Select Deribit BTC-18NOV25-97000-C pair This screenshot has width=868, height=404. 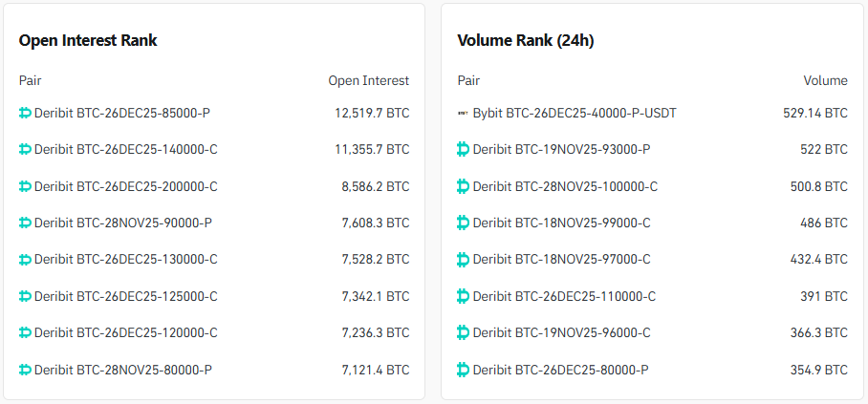click(561, 260)
